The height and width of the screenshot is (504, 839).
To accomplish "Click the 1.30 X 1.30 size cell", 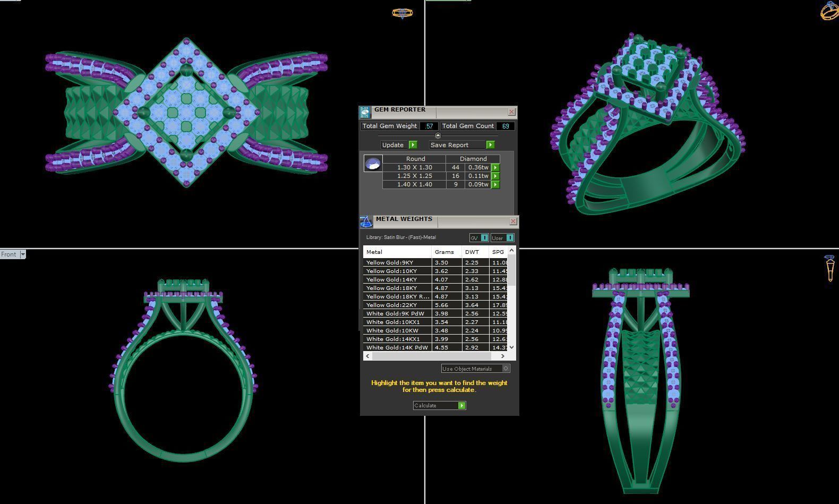I will coord(414,167).
